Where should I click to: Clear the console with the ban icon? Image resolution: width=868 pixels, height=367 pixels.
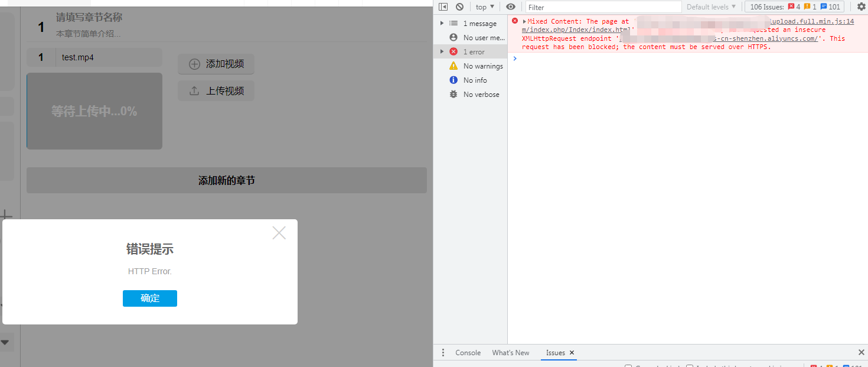(x=459, y=7)
